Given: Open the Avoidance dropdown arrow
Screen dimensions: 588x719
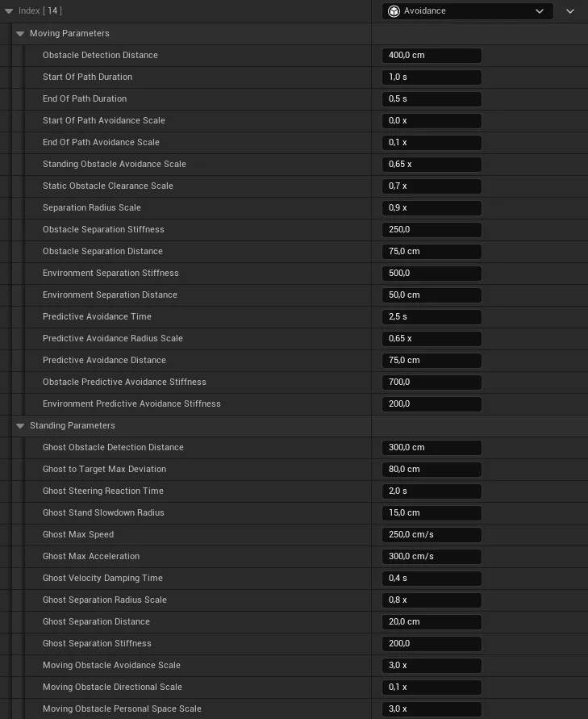Looking at the screenshot, I should click(540, 11).
